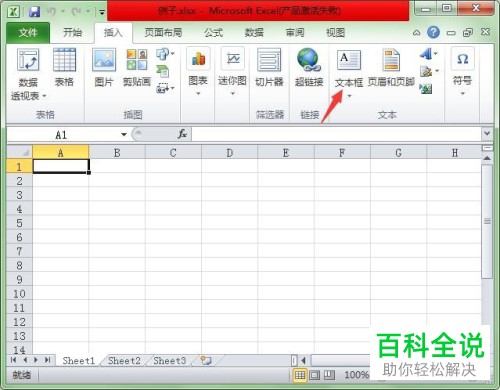Switch to the 页面布局 tab
The image size is (500, 390).
pyautogui.click(x=163, y=33)
